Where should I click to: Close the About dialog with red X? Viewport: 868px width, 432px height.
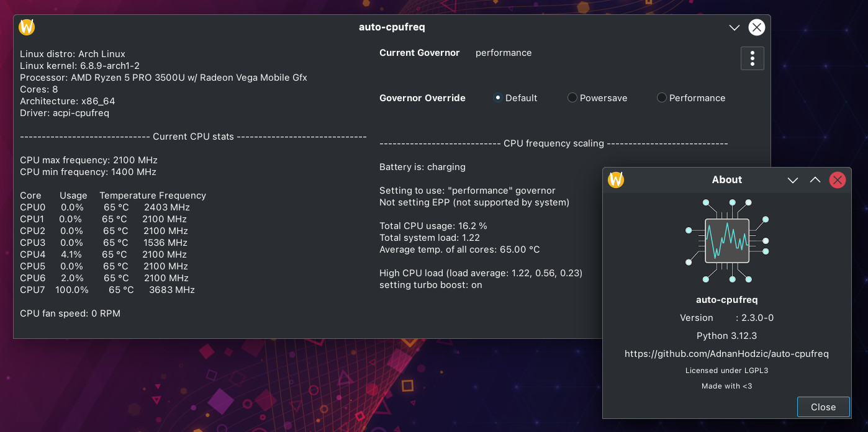pos(838,180)
